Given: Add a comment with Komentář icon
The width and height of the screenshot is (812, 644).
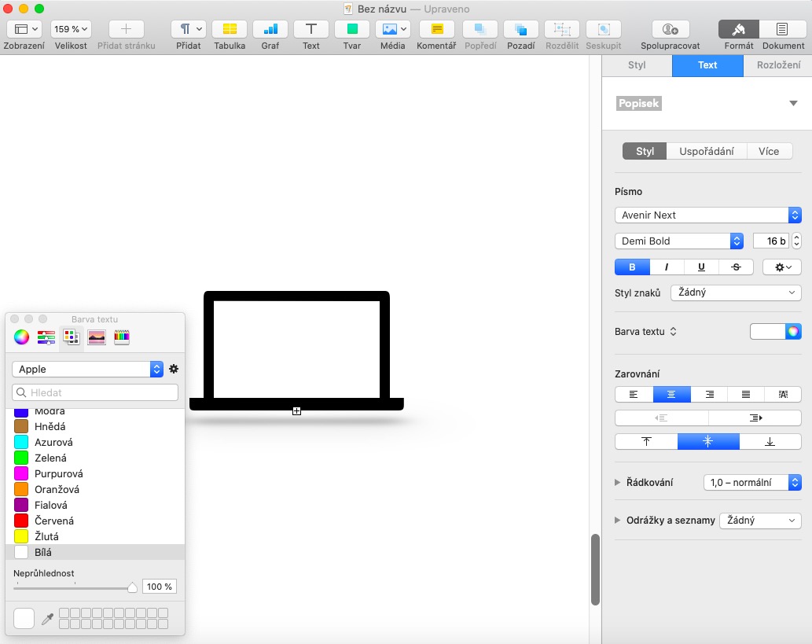Looking at the screenshot, I should tap(436, 29).
